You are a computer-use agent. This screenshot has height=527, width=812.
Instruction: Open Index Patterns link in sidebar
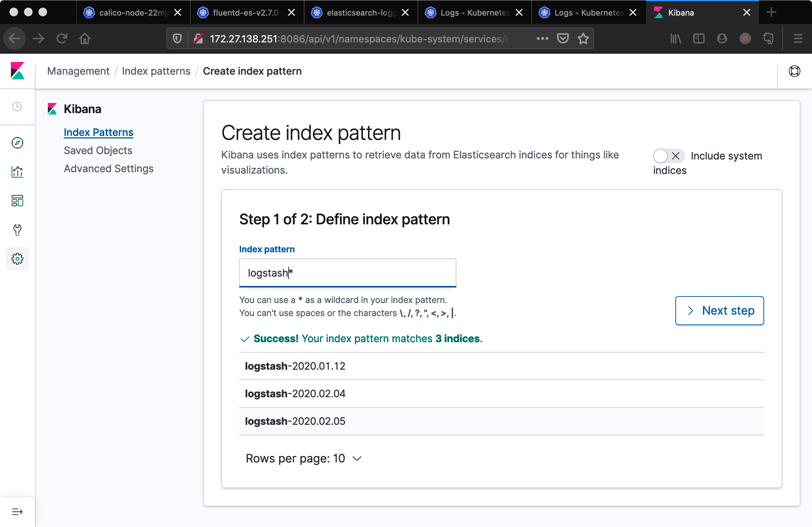(99, 132)
